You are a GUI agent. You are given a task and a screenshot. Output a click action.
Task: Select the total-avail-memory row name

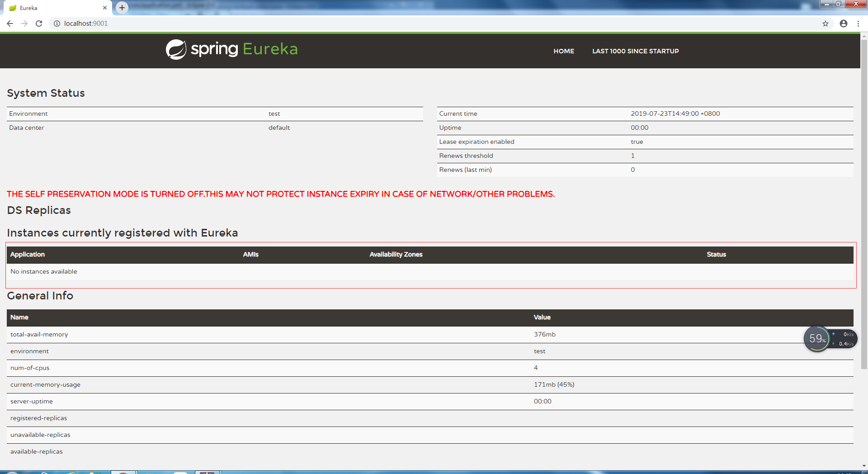[39, 335]
